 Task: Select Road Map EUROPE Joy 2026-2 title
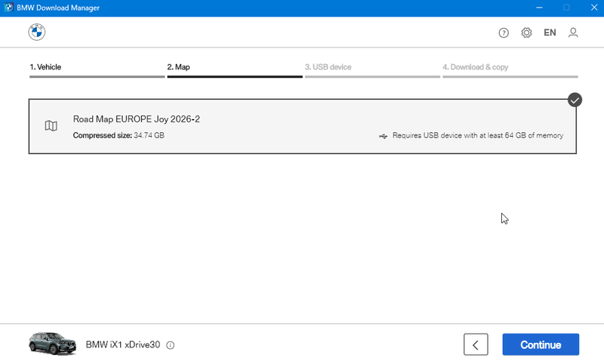click(137, 119)
